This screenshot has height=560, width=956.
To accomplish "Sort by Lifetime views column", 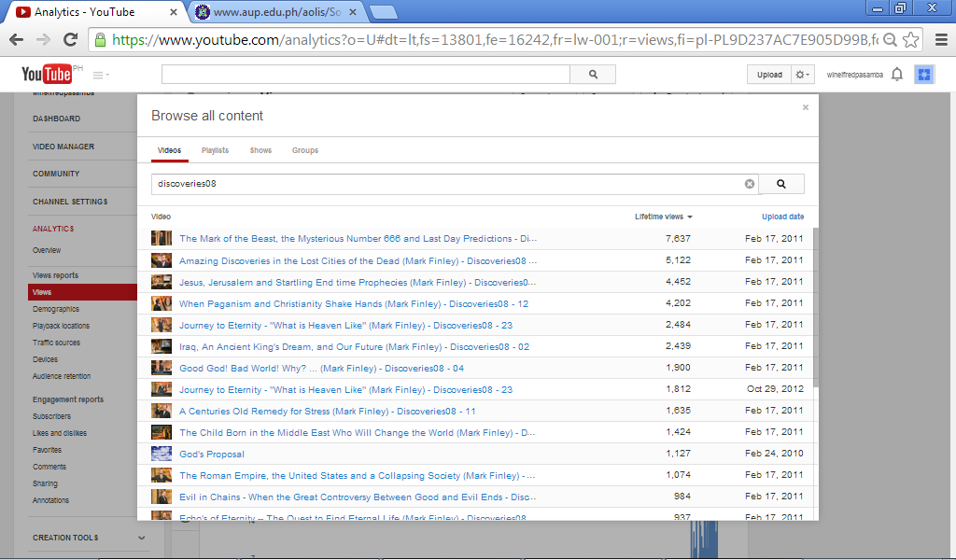I will pyautogui.click(x=664, y=217).
